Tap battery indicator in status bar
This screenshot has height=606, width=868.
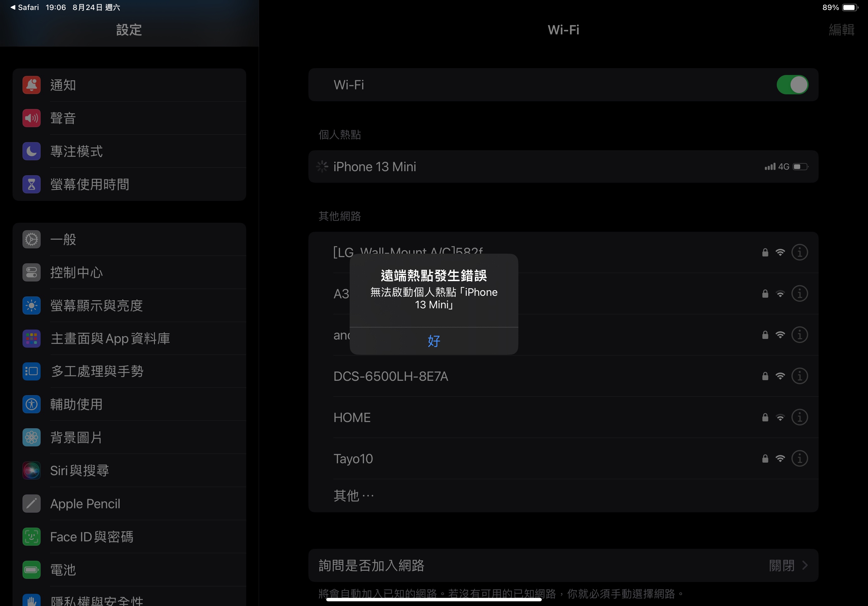(850, 7)
